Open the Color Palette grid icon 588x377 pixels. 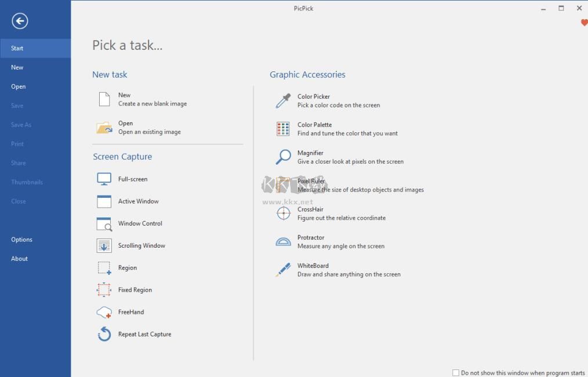(x=283, y=129)
